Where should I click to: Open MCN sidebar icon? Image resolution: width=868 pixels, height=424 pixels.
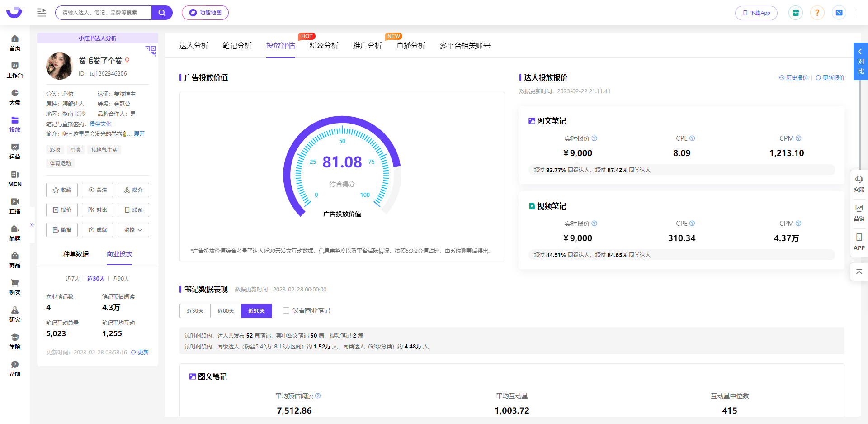coord(15,179)
